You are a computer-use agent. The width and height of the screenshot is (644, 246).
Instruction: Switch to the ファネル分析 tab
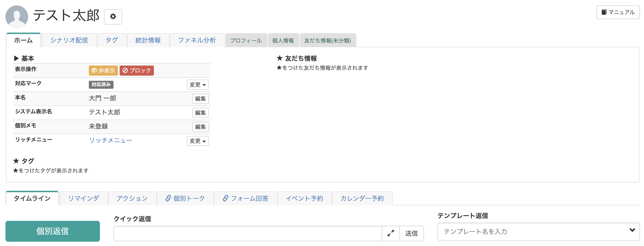tap(197, 40)
